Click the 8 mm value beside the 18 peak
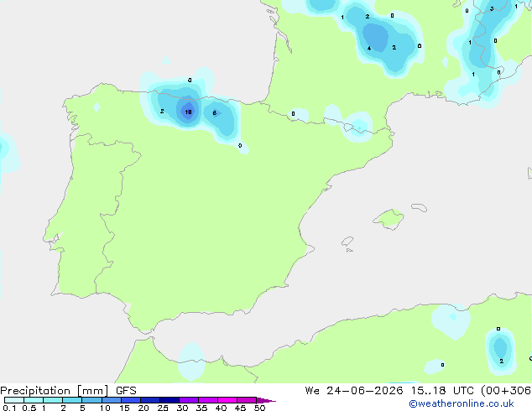 (x=215, y=113)
